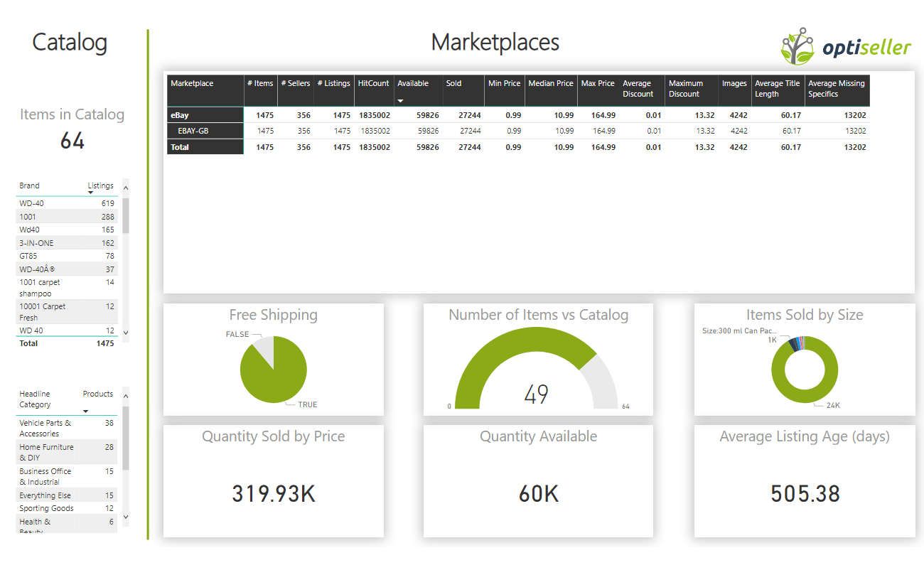The width and height of the screenshot is (924, 565).
Task: Click the Brand column header
Action: 29,185
